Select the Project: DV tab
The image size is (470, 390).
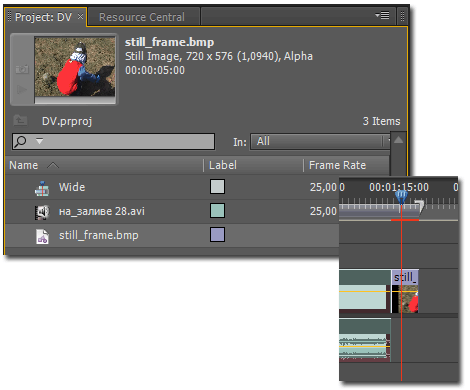(x=43, y=17)
